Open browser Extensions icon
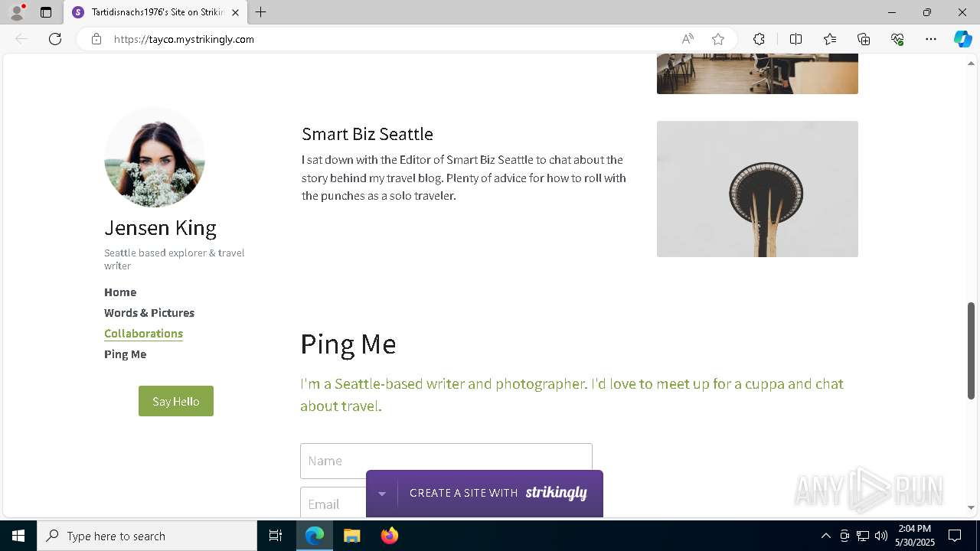Viewport: 980px width, 551px height. point(759,39)
